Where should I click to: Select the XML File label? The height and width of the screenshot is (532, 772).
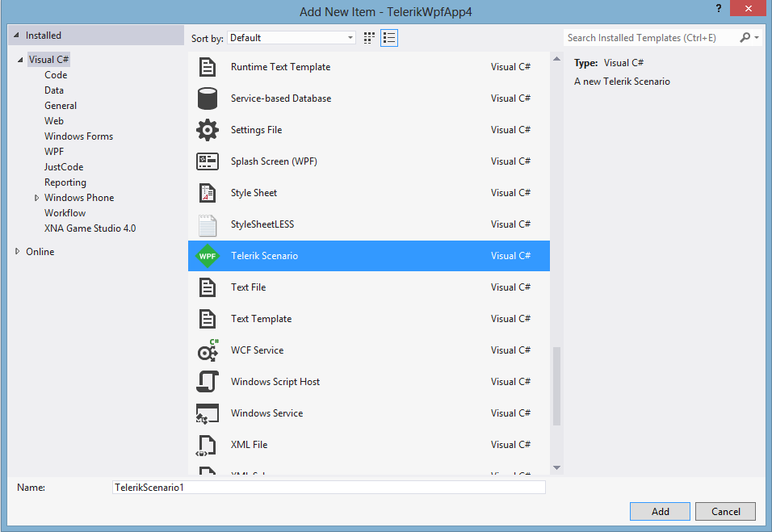point(249,445)
